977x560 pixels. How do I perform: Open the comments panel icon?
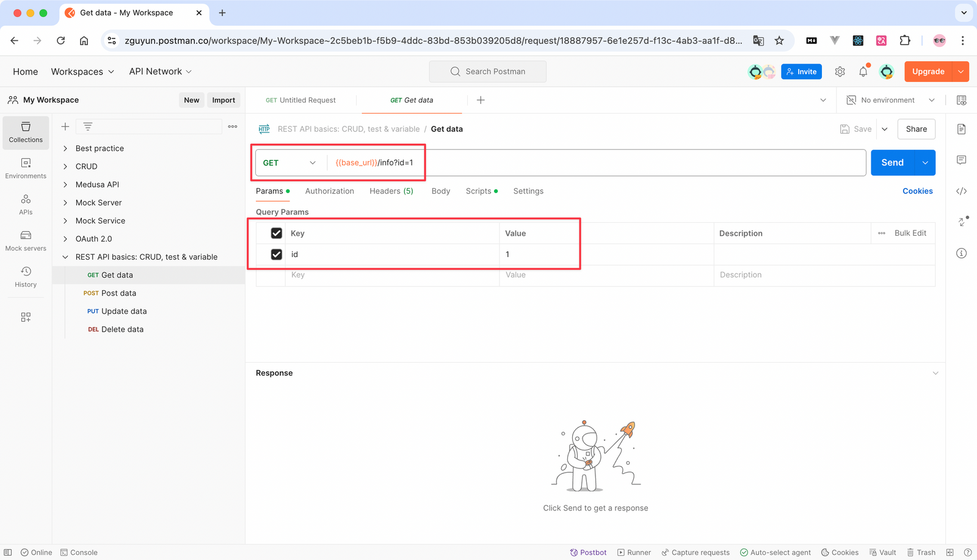click(961, 160)
